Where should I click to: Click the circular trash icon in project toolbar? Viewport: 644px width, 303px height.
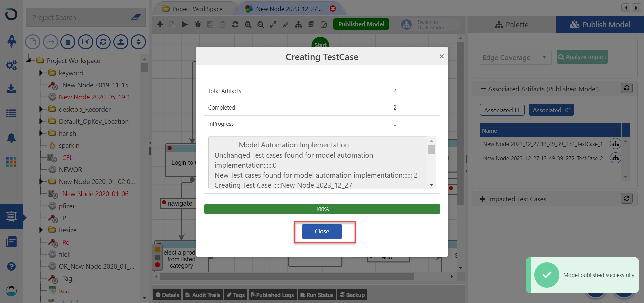pos(68,42)
